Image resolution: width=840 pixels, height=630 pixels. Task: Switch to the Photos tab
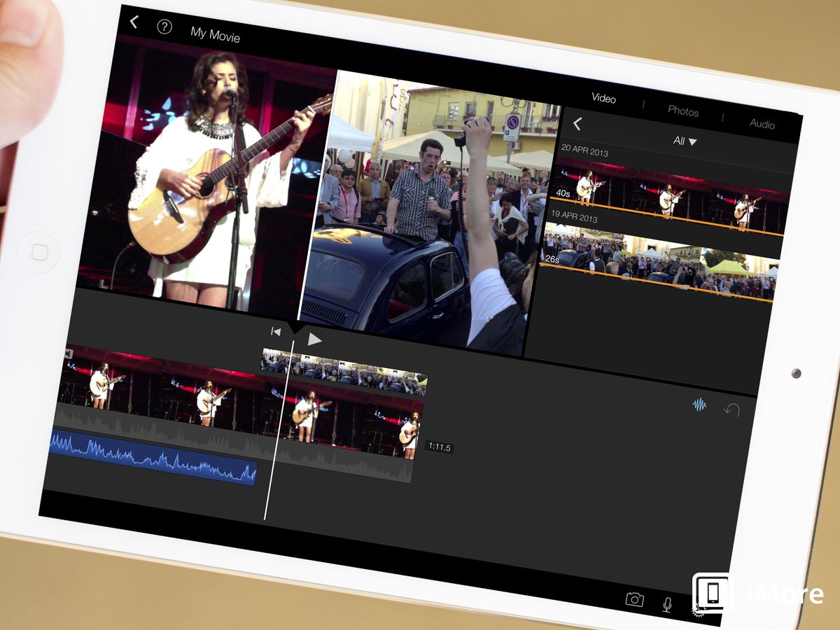pos(684,113)
